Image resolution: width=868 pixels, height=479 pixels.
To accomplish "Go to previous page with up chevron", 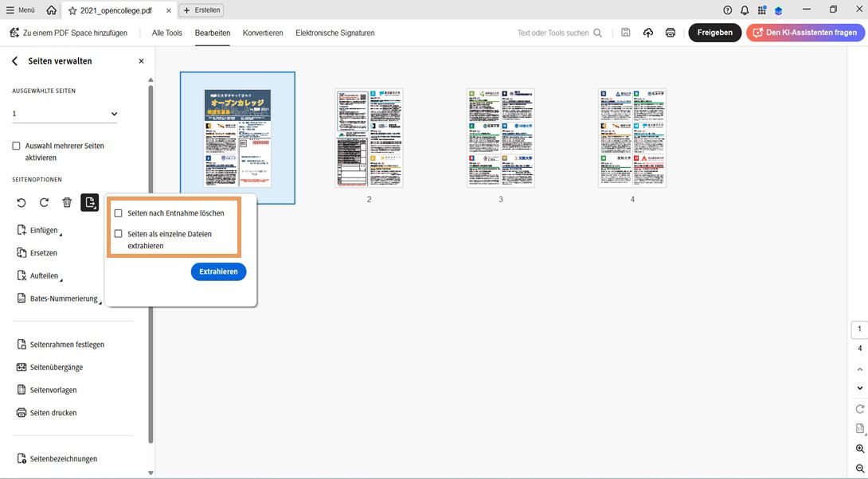I will pyautogui.click(x=860, y=369).
